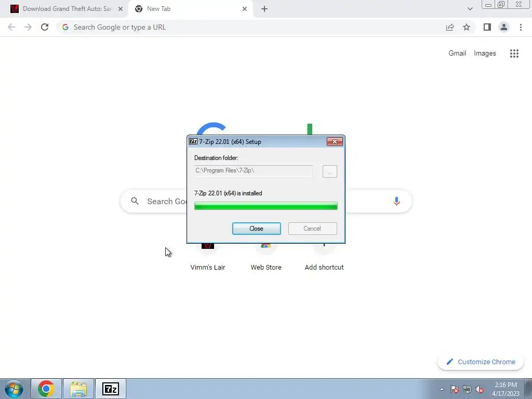Start voice search with microphone icon

pyautogui.click(x=396, y=201)
